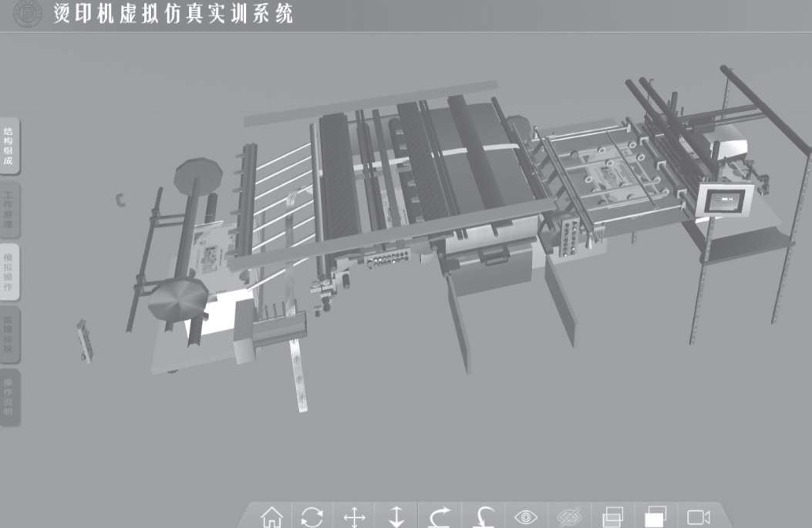
Task: Select the circular-arrows rotate view tool
Action: 312,516
